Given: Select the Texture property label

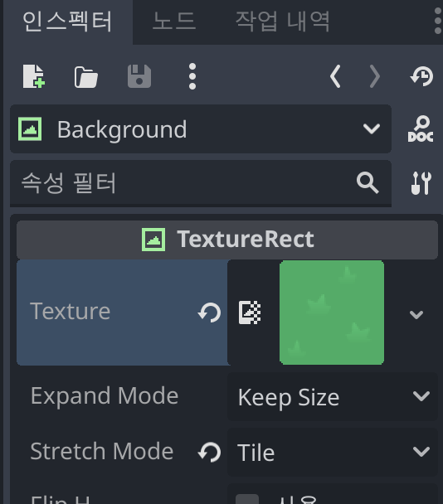Looking at the screenshot, I should point(71,311).
